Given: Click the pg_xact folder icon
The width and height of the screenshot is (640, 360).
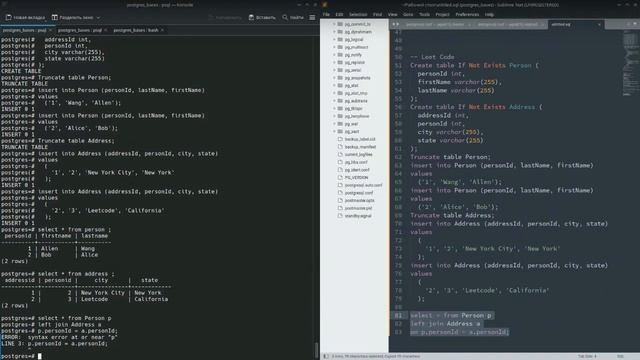Looking at the screenshot, I should pos(340,131).
